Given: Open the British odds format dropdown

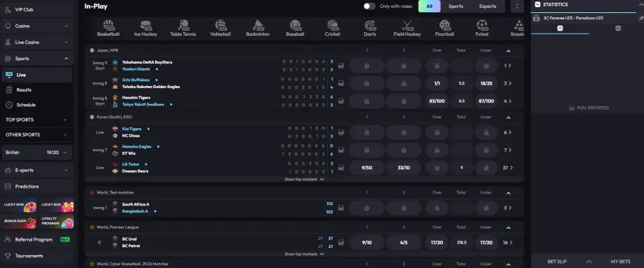Looking at the screenshot, I should (37, 153).
